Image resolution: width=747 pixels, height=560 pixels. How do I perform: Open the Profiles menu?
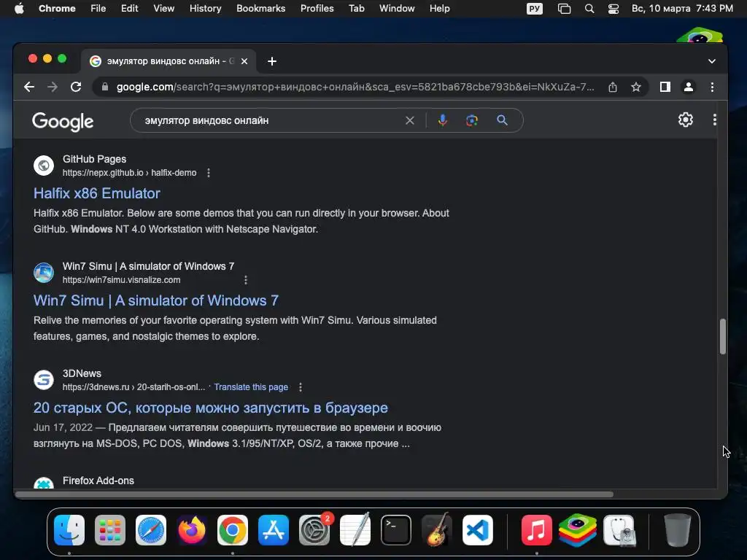point(317,9)
